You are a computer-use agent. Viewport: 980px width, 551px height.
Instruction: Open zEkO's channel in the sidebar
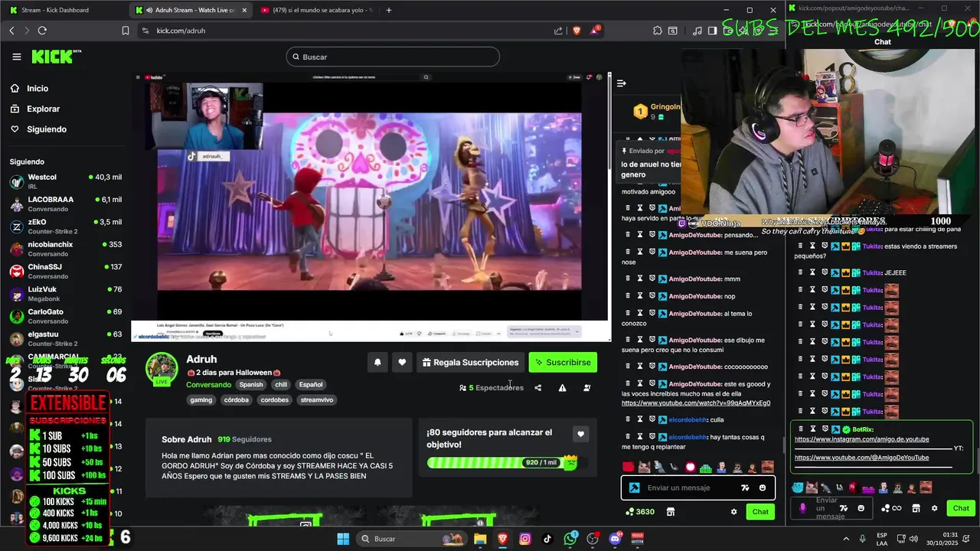point(65,227)
